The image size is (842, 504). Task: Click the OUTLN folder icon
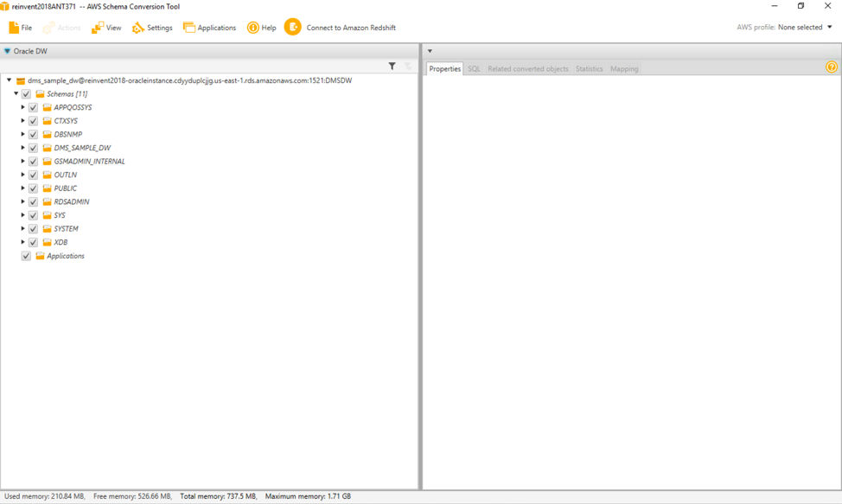(x=48, y=175)
